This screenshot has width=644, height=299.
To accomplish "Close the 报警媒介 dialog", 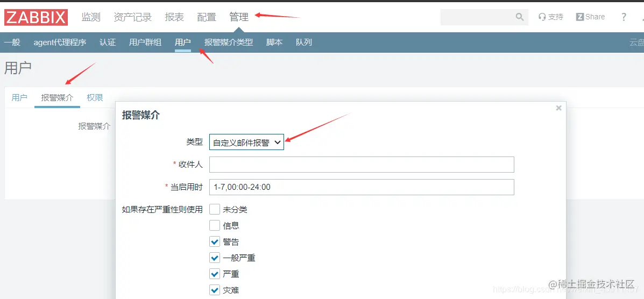I will tap(558, 108).
